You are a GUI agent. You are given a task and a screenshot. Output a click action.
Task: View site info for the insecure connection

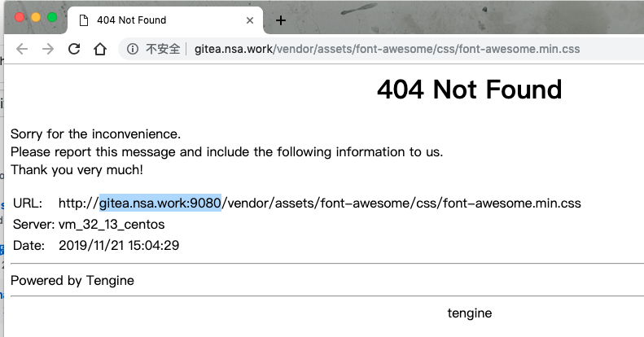(x=132, y=49)
